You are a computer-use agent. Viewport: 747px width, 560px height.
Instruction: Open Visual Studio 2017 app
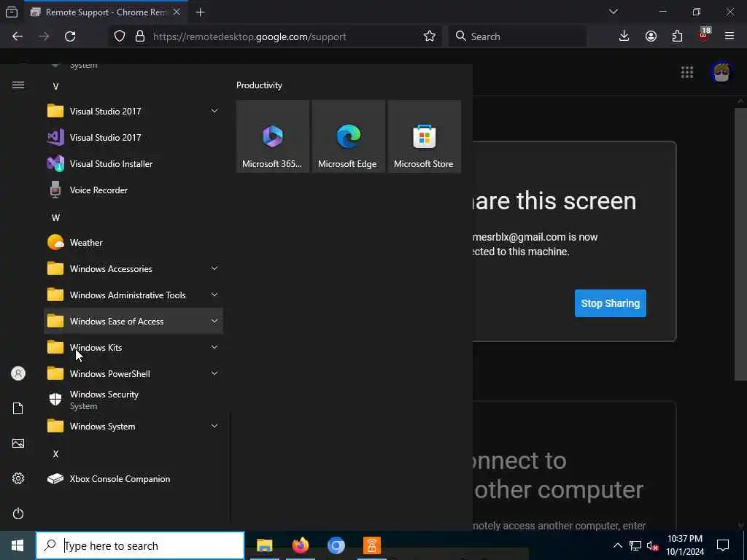click(x=133, y=138)
